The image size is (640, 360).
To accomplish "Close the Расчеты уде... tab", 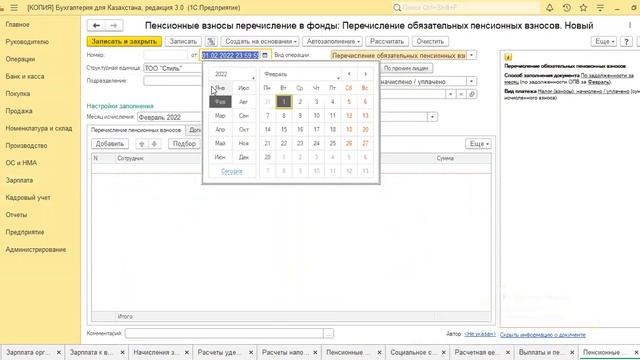I will point(251,352).
